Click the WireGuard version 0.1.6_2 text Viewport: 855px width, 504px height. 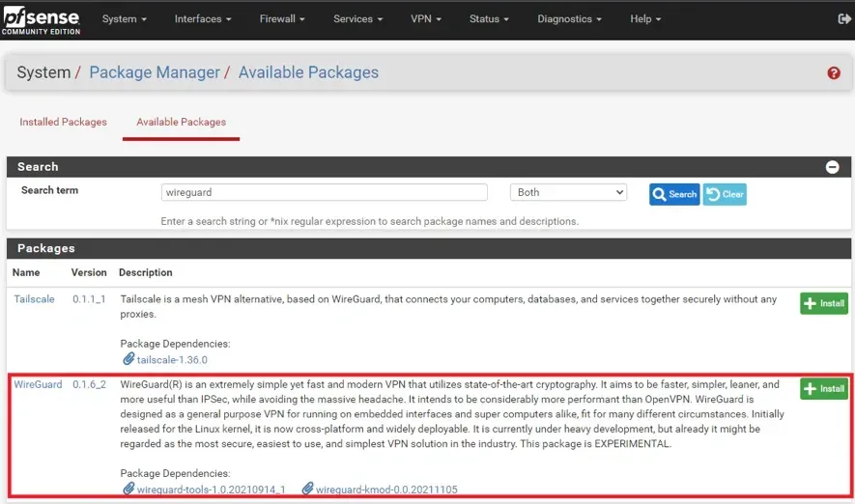(x=89, y=384)
